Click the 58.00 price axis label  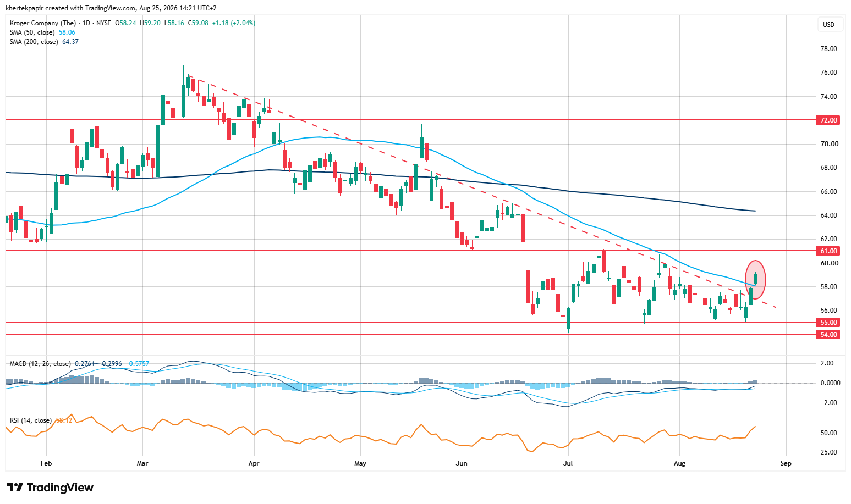[829, 287]
